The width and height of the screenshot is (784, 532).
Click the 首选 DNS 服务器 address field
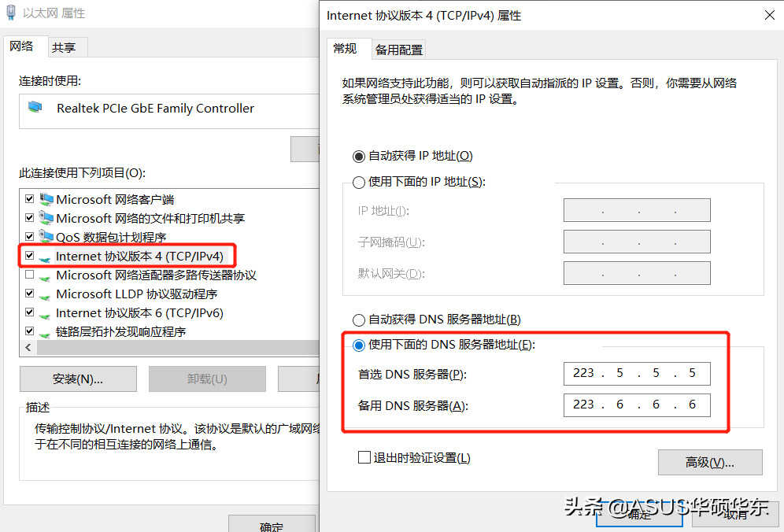[x=637, y=374]
